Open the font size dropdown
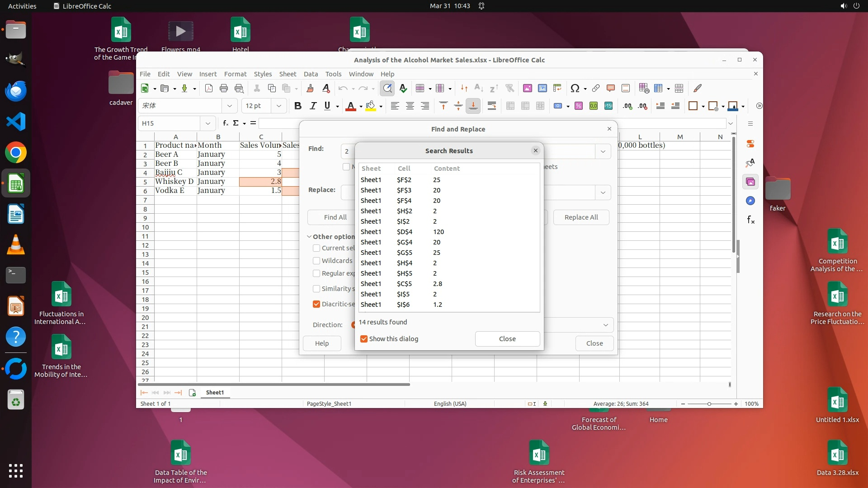This screenshot has height=488, width=868. (279, 106)
